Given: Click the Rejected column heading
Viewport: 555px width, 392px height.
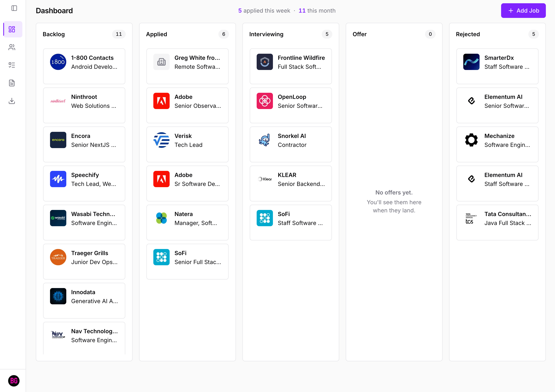Looking at the screenshot, I should pyautogui.click(x=468, y=34).
